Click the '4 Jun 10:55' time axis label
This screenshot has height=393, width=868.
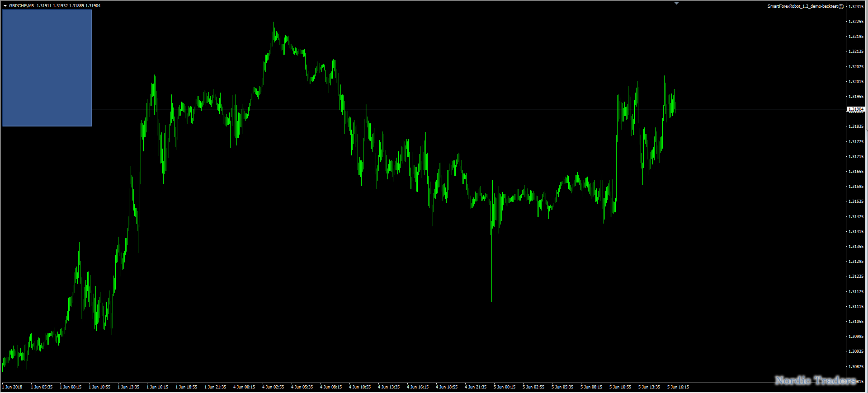(360, 387)
